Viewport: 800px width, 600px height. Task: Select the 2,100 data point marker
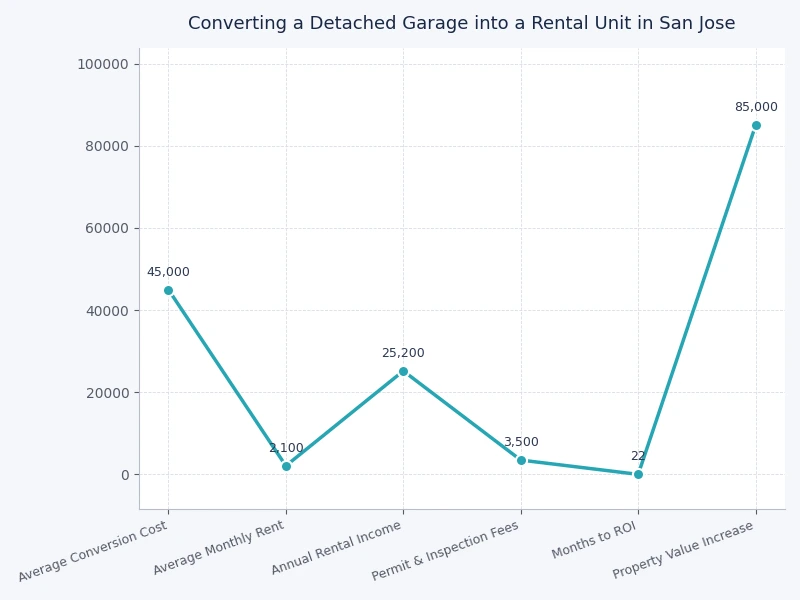point(286,466)
